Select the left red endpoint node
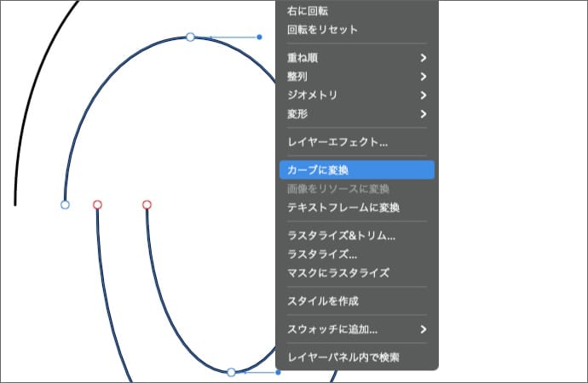 pyautogui.click(x=97, y=204)
